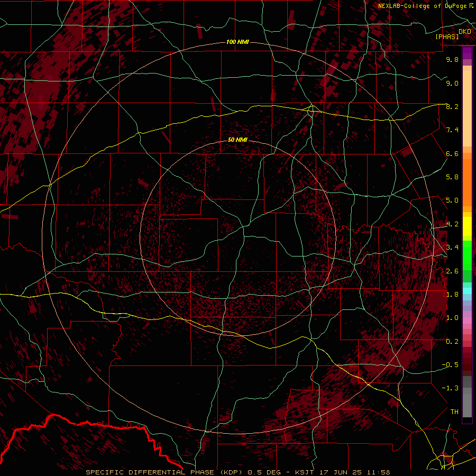Screen dimensions: 476x476
Task: Click the 7.4 value on the color scale
Action: 452,130
